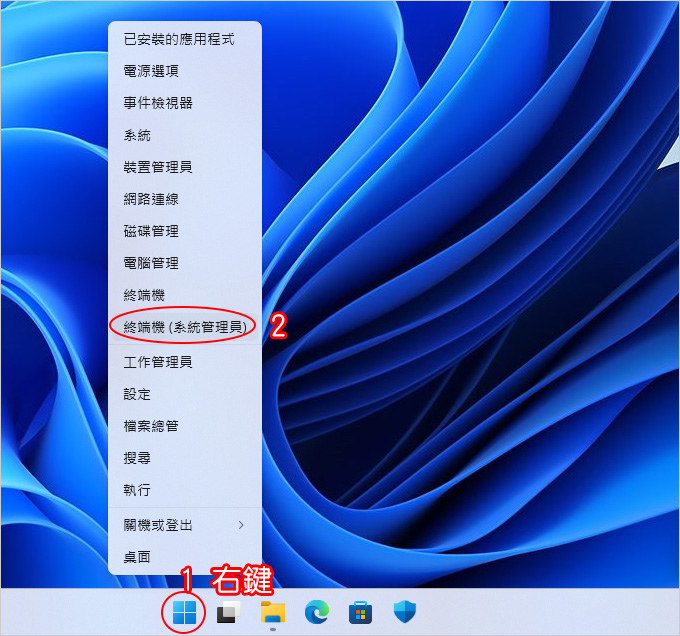Image resolution: width=680 pixels, height=636 pixels.
Task: Select 設定 in the menu
Action: (185, 394)
